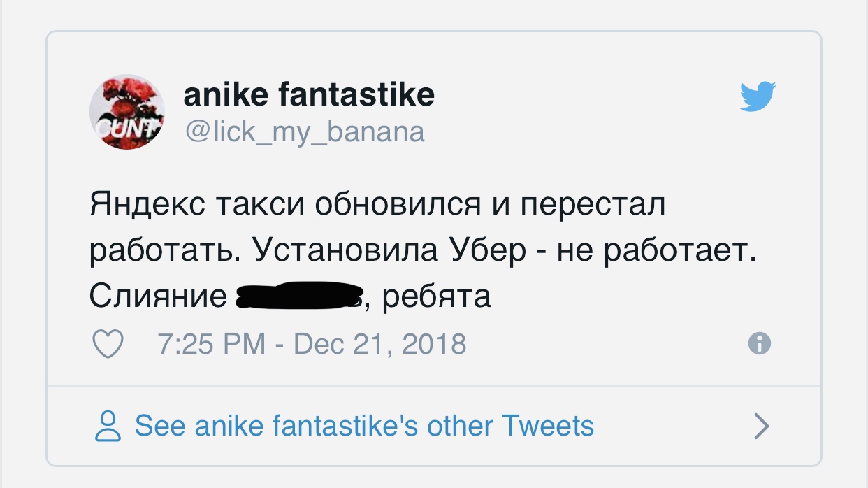This screenshot has width=868, height=488.
Task: Click the blue Twitter bird logo
Action: tap(758, 96)
